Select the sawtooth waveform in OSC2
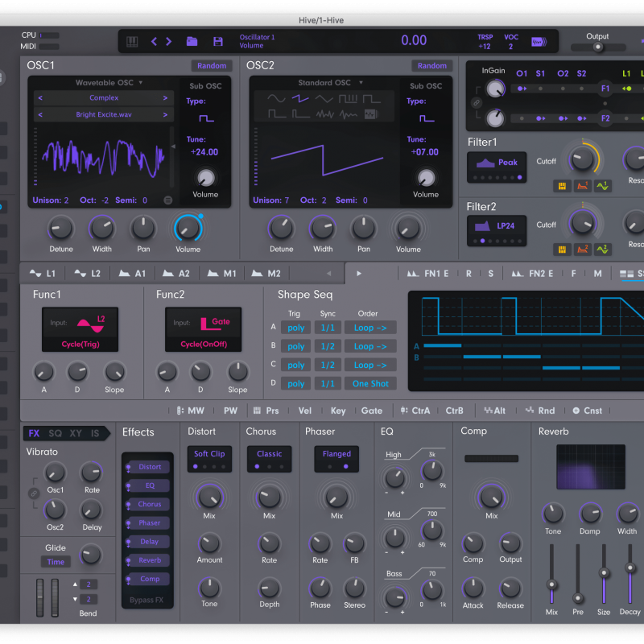The width and height of the screenshot is (644, 644). click(x=300, y=98)
